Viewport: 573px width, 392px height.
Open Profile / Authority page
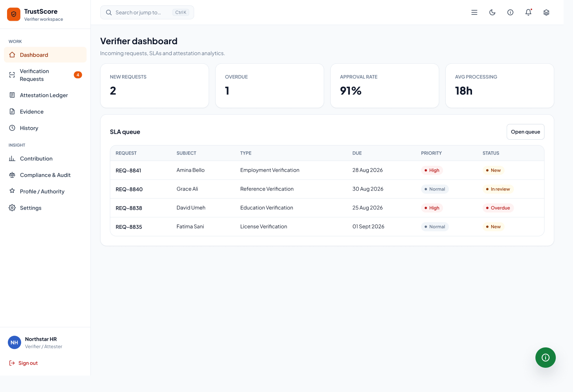click(45, 191)
